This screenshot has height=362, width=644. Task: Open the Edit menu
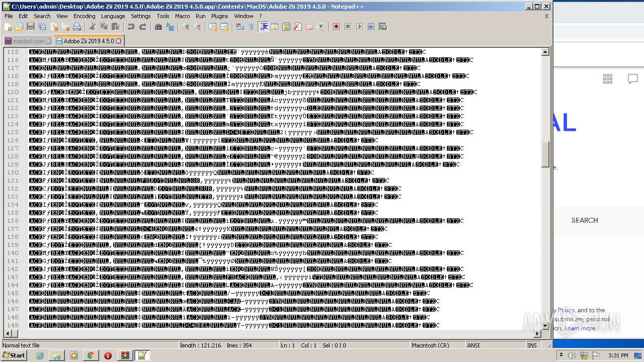23,16
